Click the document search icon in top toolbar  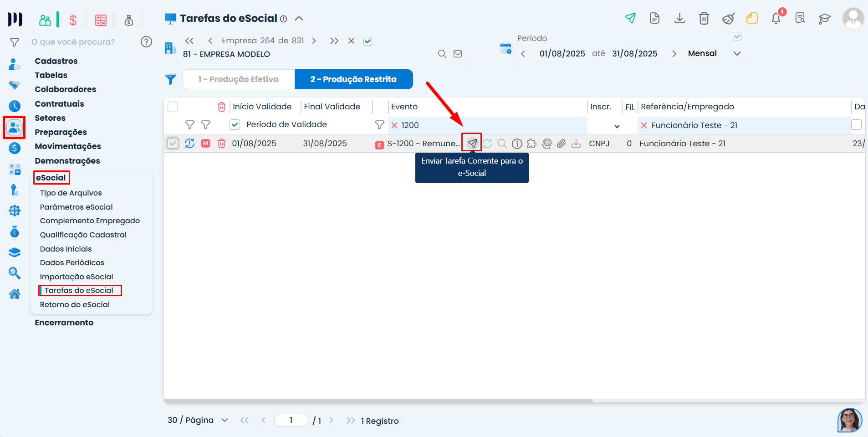[800, 18]
